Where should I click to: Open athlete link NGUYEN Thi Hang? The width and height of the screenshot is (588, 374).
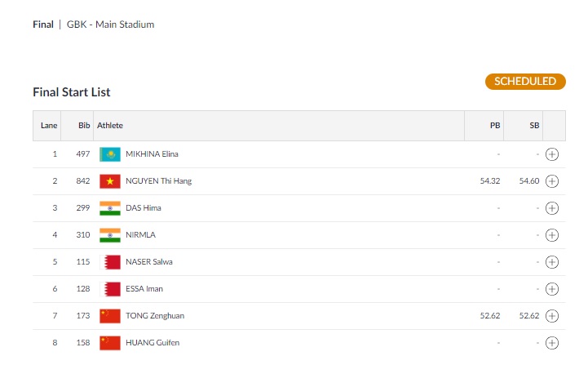click(159, 181)
